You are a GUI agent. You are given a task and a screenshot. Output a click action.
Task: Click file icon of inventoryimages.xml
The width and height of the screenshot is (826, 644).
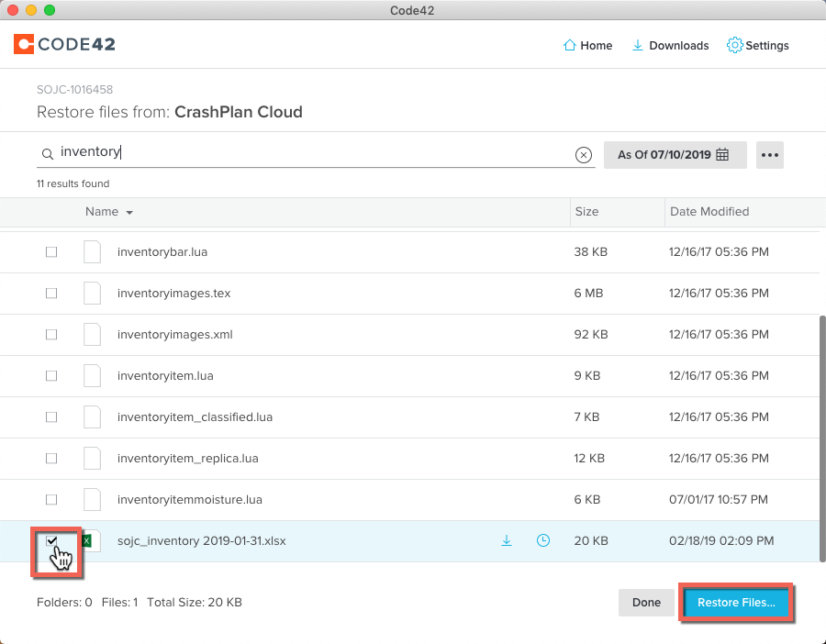pyautogui.click(x=92, y=334)
